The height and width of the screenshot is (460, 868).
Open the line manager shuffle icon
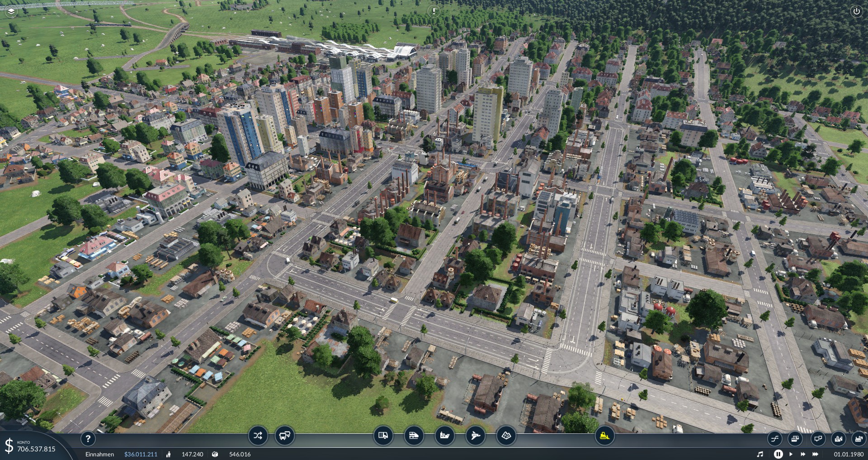pyautogui.click(x=258, y=436)
